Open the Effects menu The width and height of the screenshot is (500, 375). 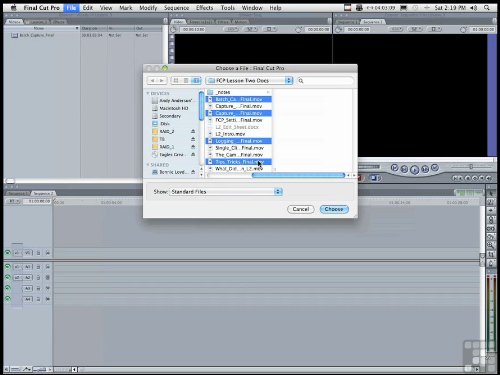pos(204,7)
